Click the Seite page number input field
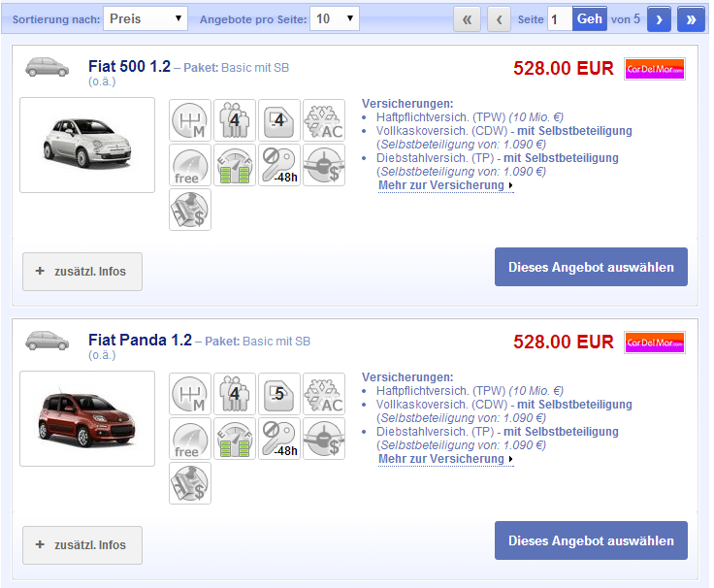Screen dimensions: 714x588 560,19
